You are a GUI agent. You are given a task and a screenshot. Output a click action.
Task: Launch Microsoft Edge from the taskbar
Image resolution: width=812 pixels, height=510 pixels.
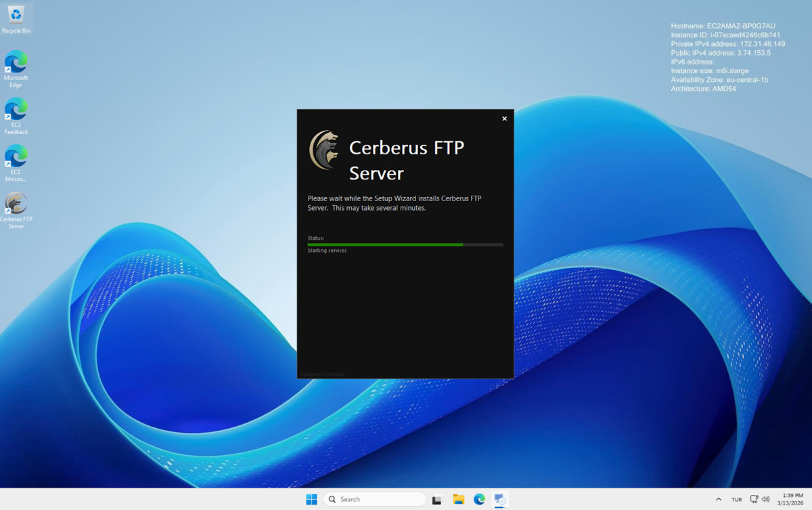pos(479,499)
